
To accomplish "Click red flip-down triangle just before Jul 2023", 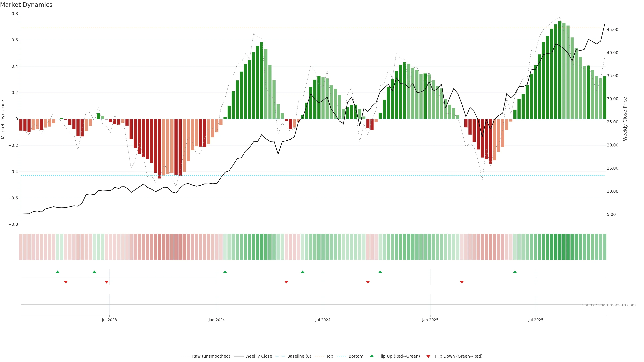I will [x=106, y=282].
